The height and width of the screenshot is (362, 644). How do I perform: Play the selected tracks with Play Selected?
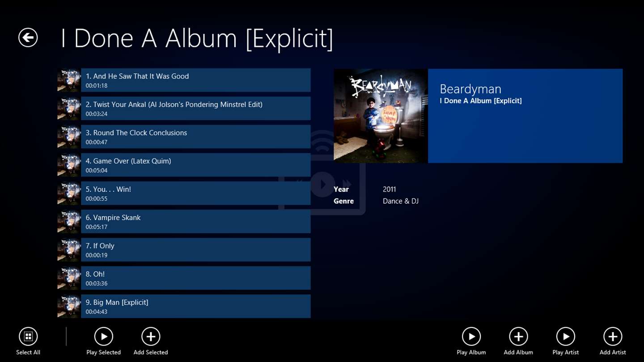pos(104,337)
